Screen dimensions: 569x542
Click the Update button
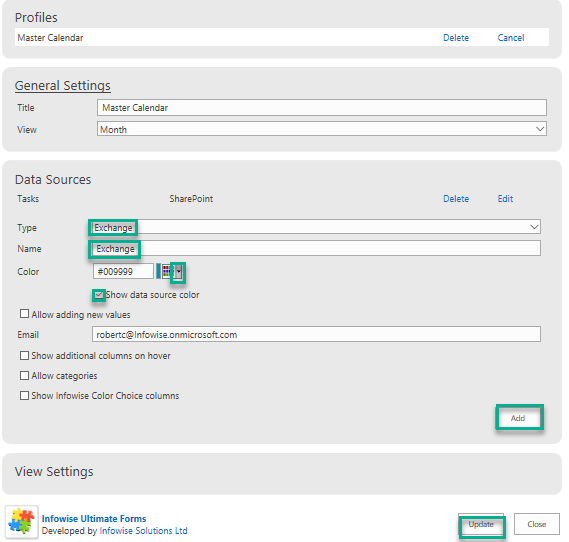click(481, 524)
